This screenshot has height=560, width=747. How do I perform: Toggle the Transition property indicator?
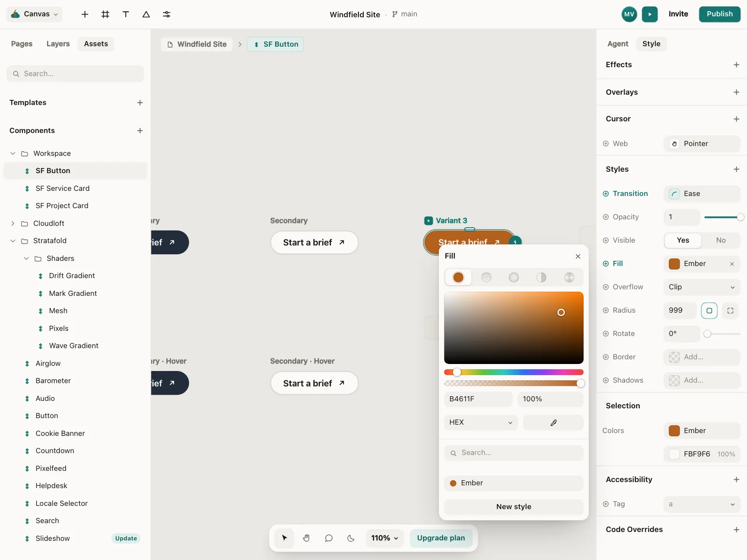pyautogui.click(x=606, y=194)
